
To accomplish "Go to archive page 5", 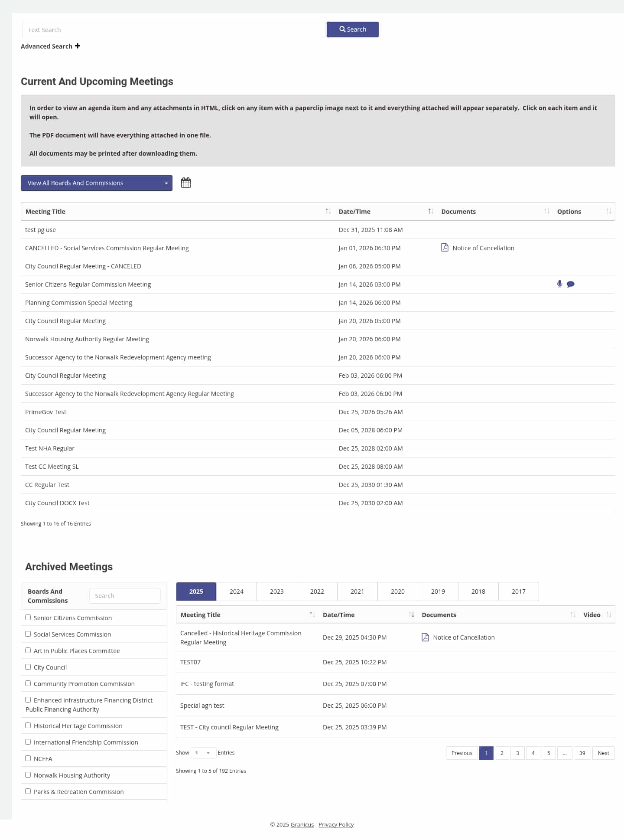I will click(x=549, y=753).
